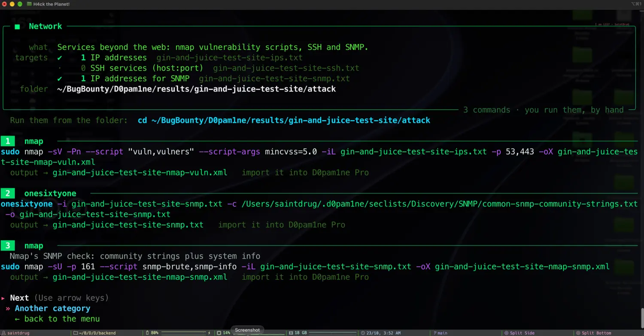
Task: Click the cd command line in cyan
Action: point(284,121)
